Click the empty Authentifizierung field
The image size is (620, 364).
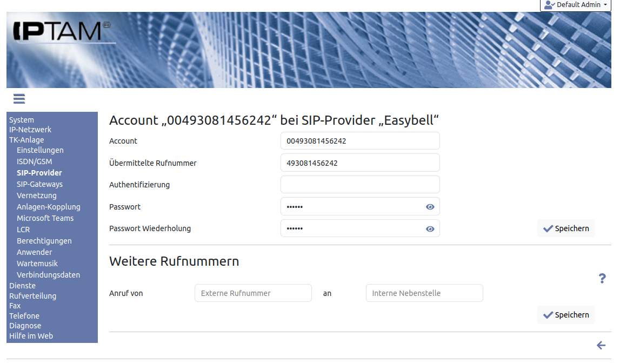[x=360, y=185]
